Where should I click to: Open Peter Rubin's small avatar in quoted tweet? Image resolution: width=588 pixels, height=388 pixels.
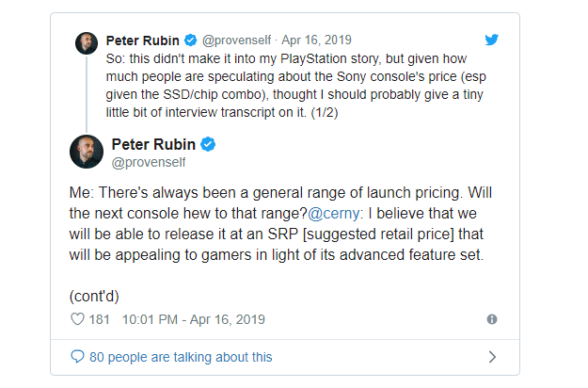coord(87,43)
